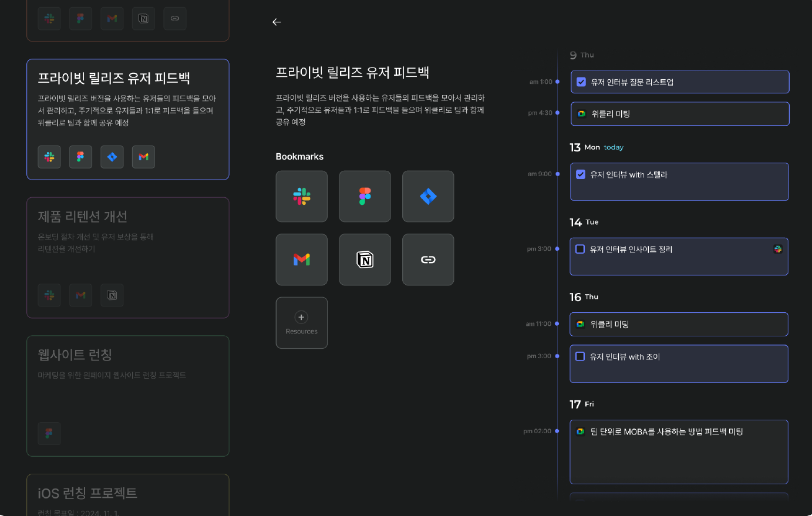Image resolution: width=812 pixels, height=516 pixels.
Task: Click the 16 Thu date header
Action: coord(584,297)
